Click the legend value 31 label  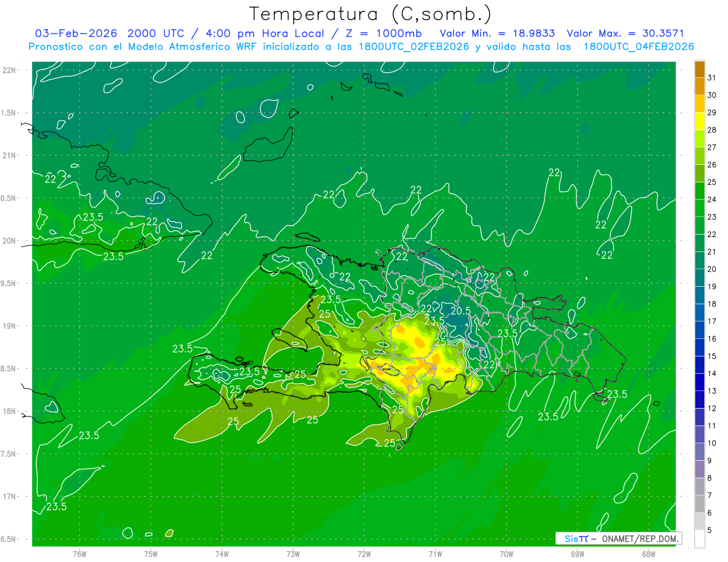pyautogui.click(x=712, y=78)
